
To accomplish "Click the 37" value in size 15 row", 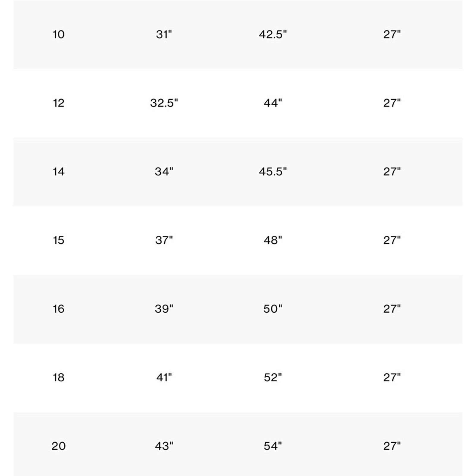I will tap(164, 240).
